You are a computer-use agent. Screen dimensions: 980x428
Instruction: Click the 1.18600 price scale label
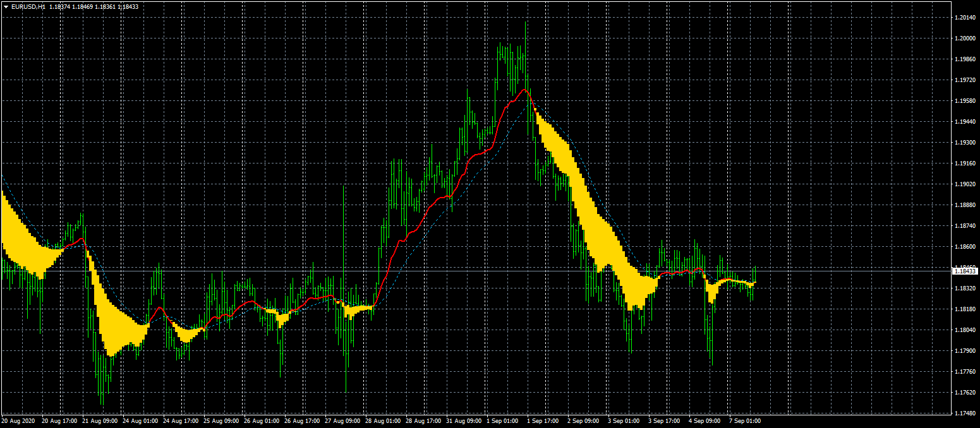(964, 247)
